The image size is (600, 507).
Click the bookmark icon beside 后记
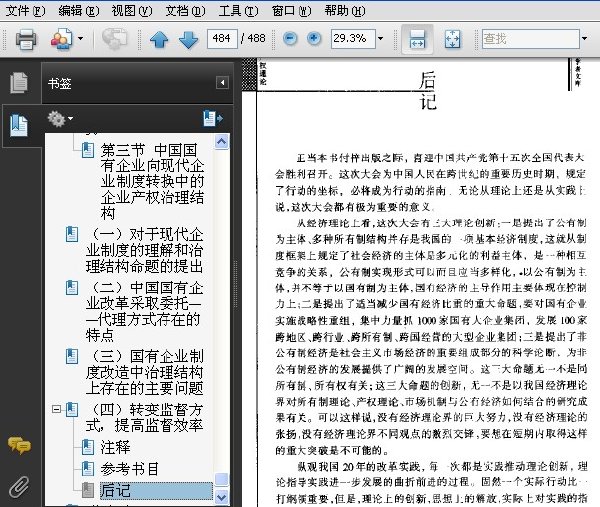tap(88, 491)
